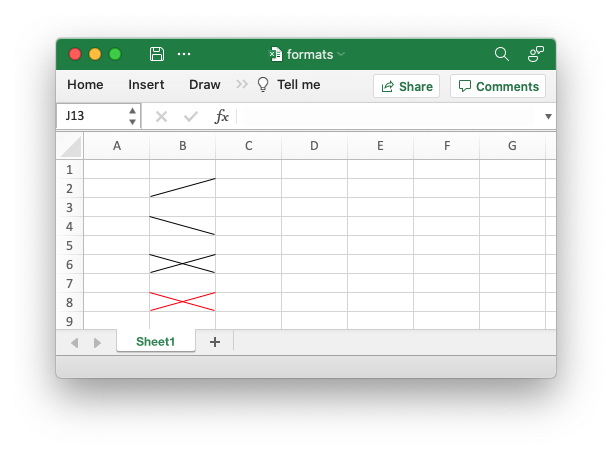This screenshot has width=612, height=452.
Task: Select row 4 header
Action: pos(69,226)
